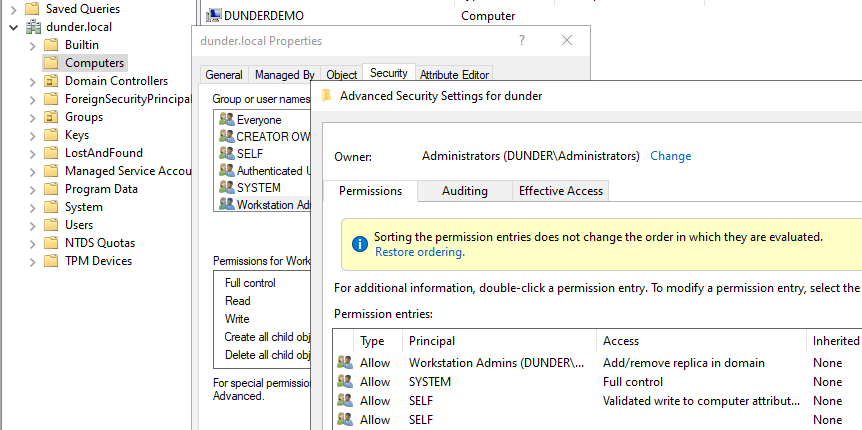Viewport: 862px width, 430px height.
Task: Click the blue information icon in the yellow banner
Action: [x=360, y=244]
